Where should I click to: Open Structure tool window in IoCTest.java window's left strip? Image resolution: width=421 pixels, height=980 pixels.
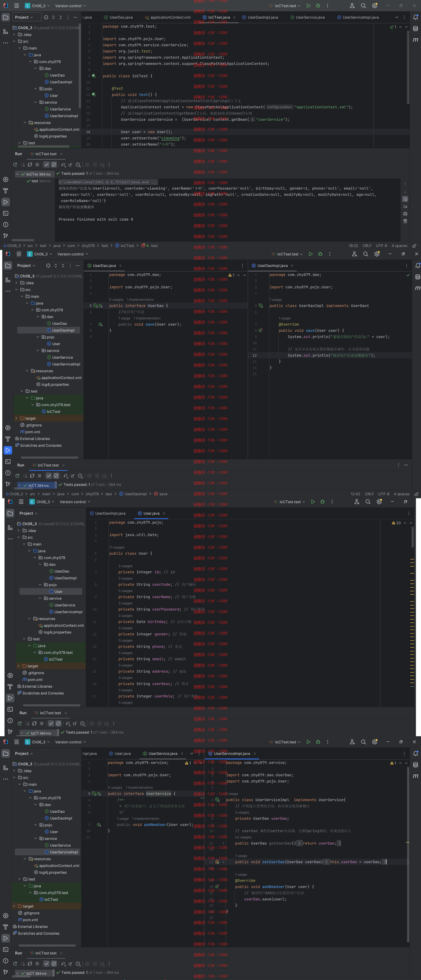[6, 32]
